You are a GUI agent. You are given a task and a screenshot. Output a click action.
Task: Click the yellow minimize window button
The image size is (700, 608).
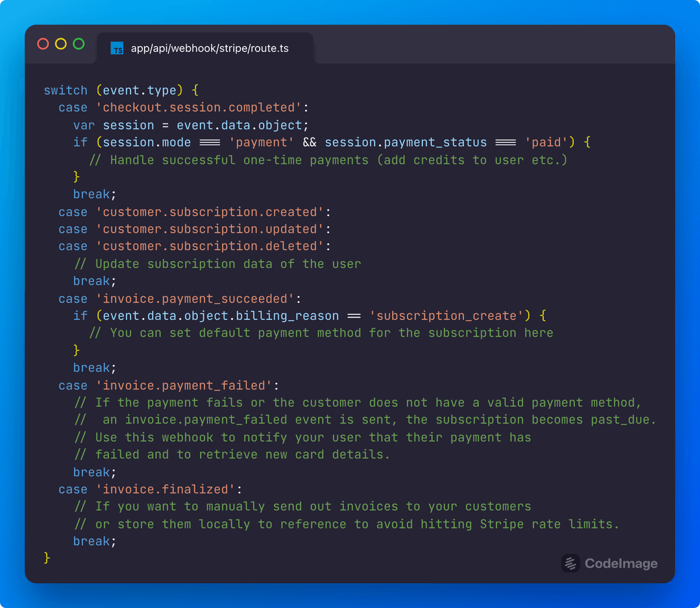pyautogui.click(x=61, y=44)
